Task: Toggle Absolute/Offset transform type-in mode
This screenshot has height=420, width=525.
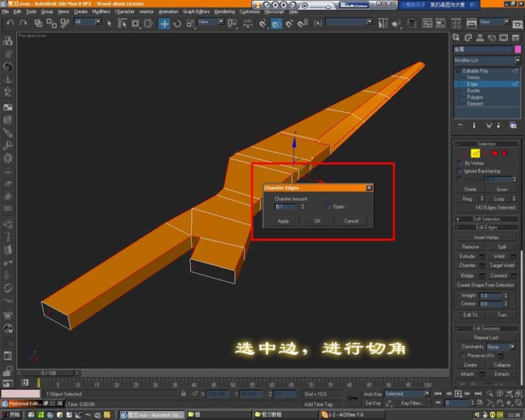Action: 195,393
